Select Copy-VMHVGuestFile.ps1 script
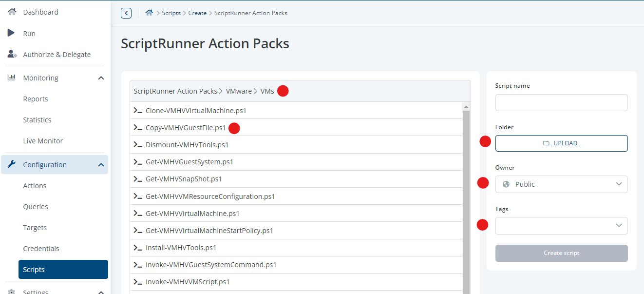This screenshot has height=294, width=644. point(296,128)
